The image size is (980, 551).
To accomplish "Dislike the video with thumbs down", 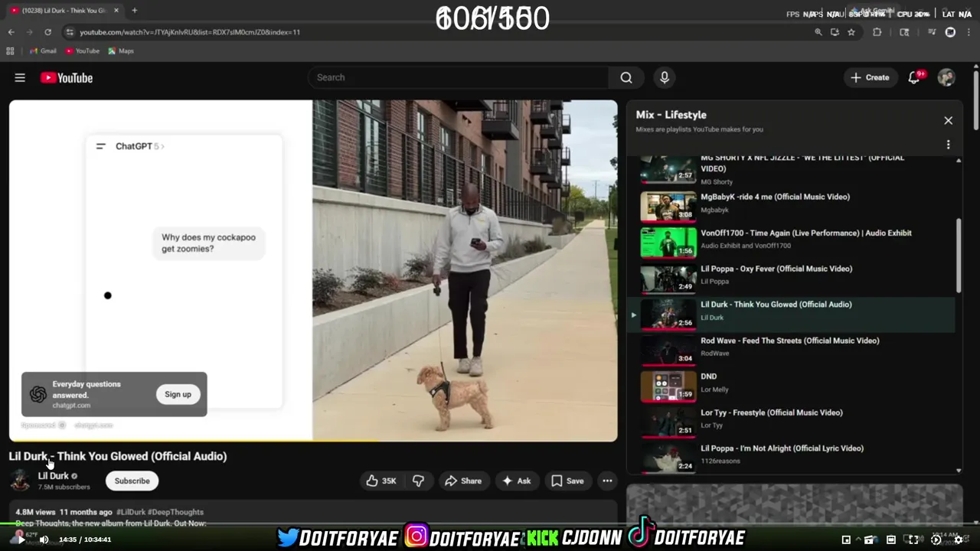I will pyautogui.click(x=418, y=481).
